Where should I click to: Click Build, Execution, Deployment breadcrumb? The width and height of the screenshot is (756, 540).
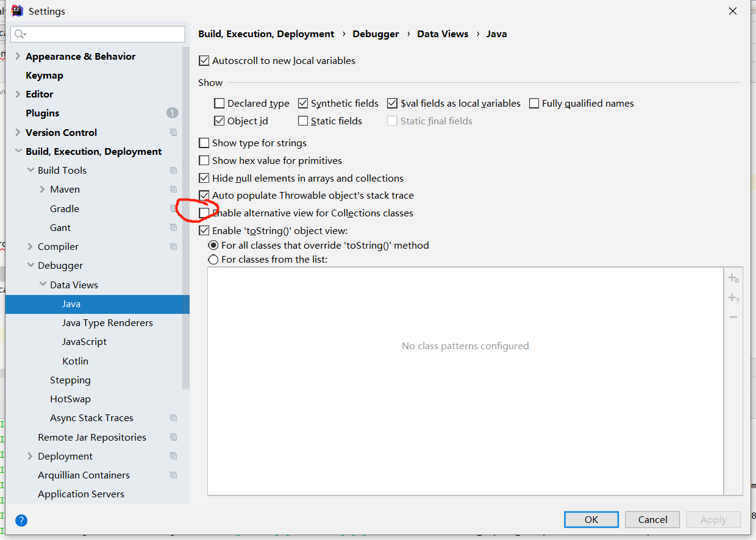point(266,34)
